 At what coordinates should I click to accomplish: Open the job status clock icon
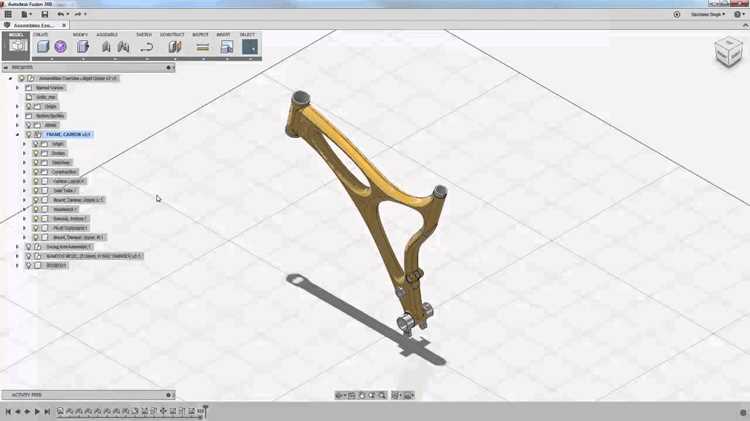point(676,14)
